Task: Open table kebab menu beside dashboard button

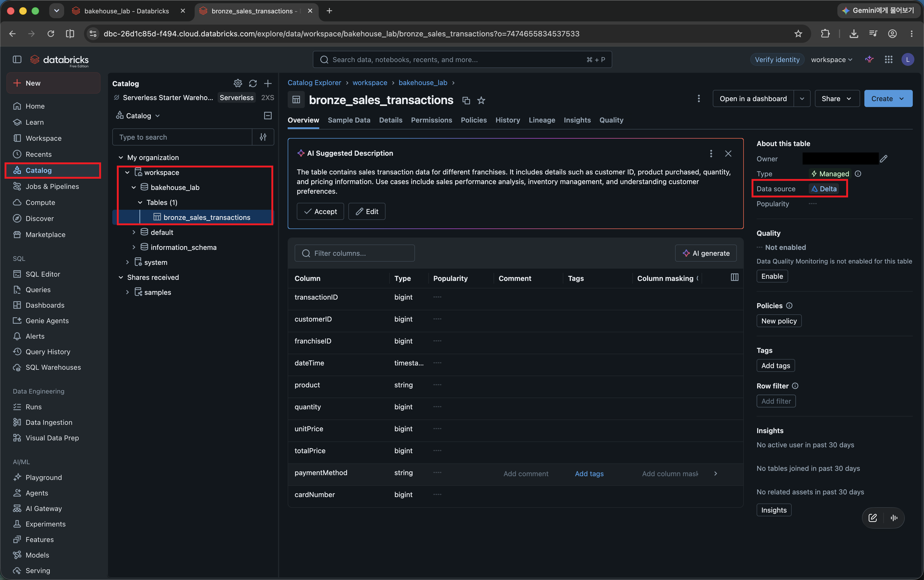Action: (699, 99)
